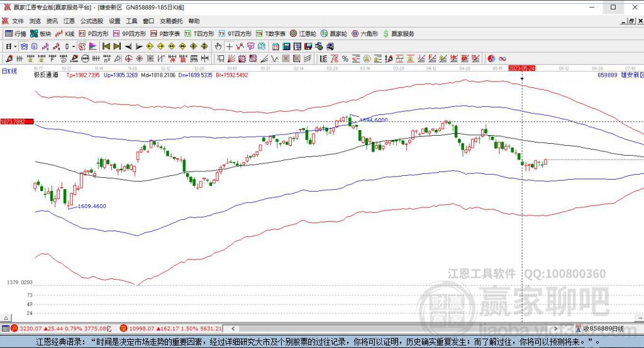Click the 雄安新区 stock name label
644x348 pixels.
(x=632, y=75)
